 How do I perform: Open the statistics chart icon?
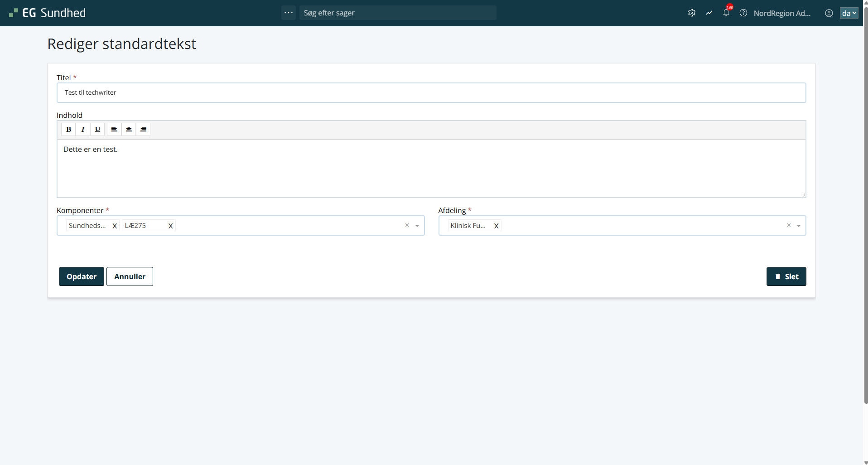tap(709, 13)
